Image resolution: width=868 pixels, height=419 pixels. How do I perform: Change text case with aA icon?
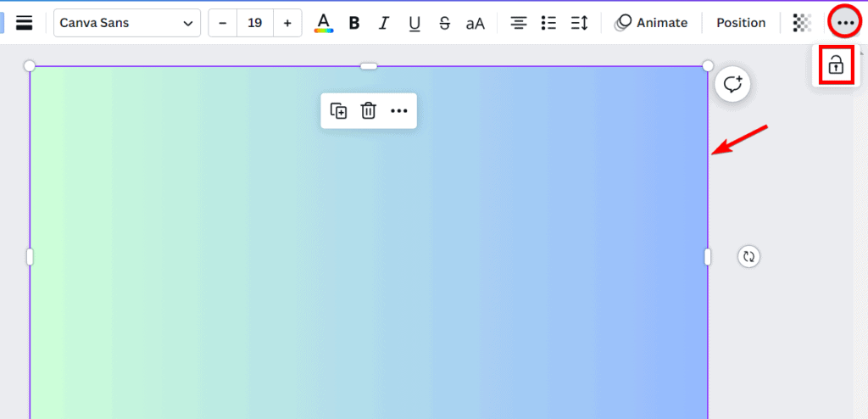[x=476, y=23]
